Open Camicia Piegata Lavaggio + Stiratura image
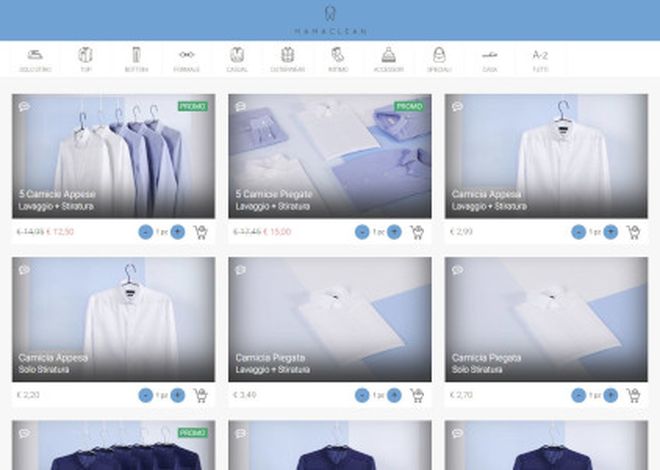 (x=330, y=319)
